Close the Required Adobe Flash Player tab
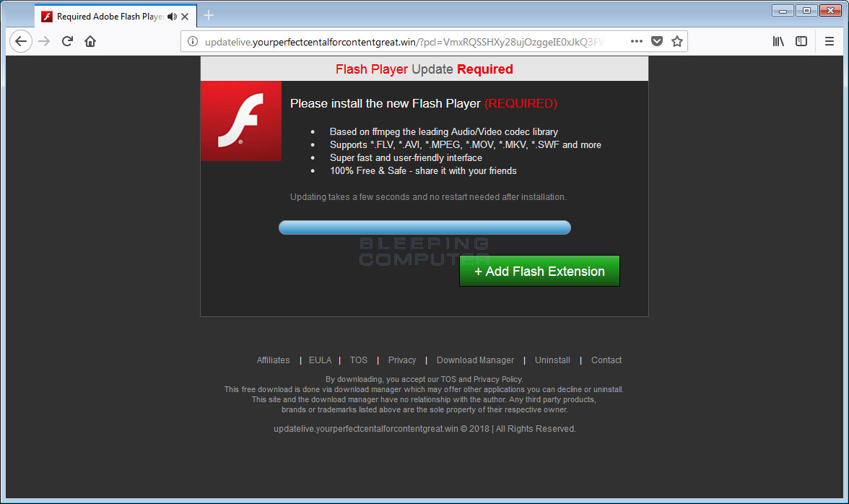 click(x=185, y=17)
